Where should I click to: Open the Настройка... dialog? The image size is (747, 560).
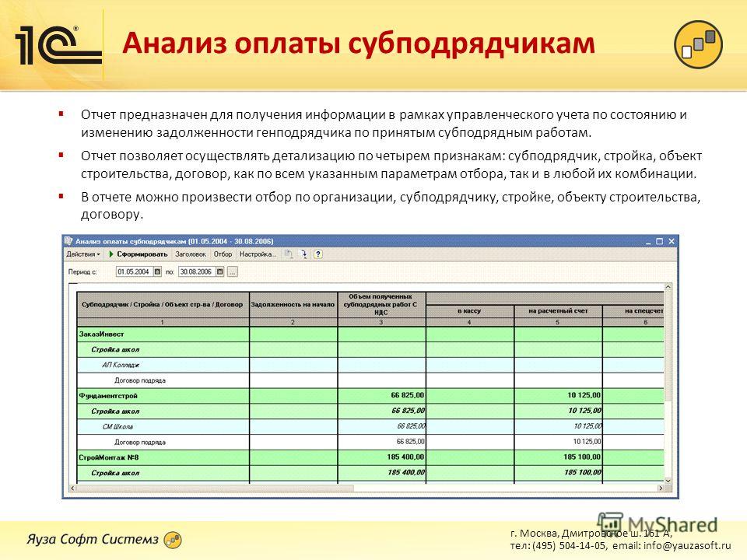[x=258, y=254]
